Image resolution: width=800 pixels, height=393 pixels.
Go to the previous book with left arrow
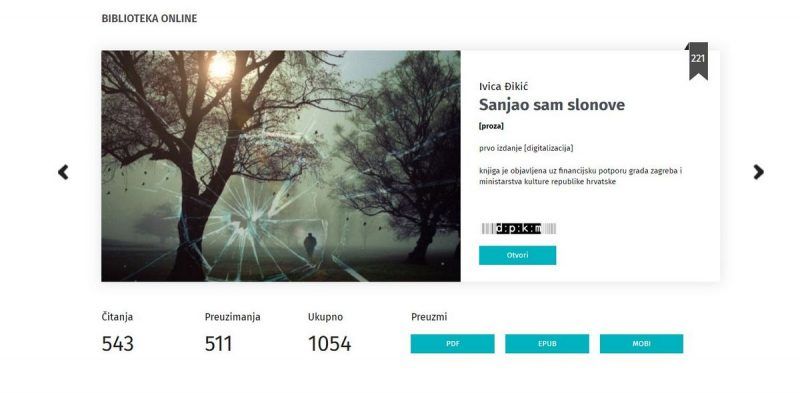click(x=63, y=173)
